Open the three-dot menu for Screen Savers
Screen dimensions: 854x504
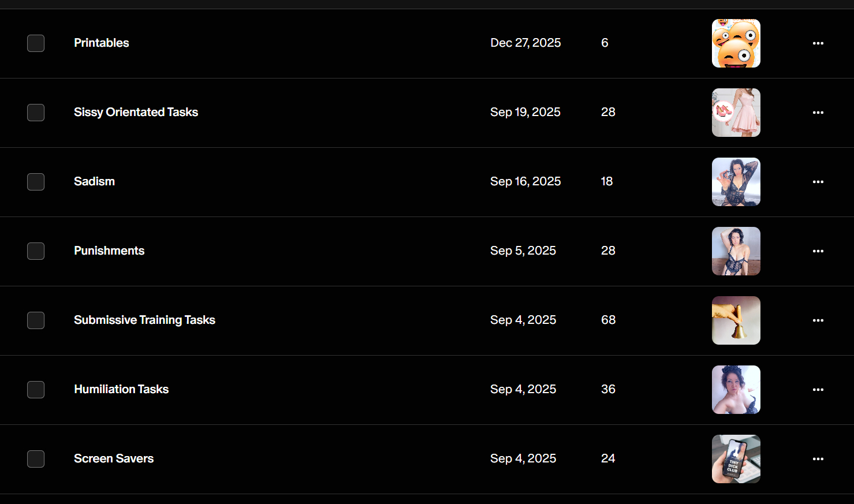(x=818, y=459)
